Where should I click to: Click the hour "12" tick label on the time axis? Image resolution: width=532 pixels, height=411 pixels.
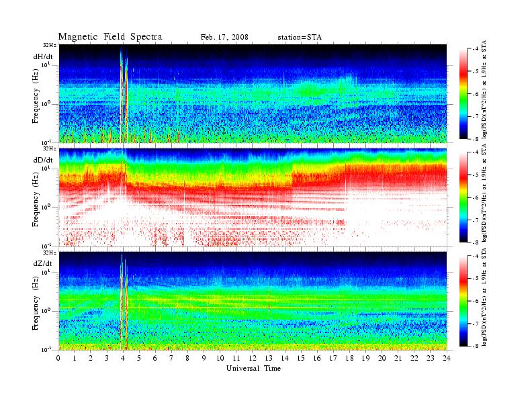[x=253, y=359]
